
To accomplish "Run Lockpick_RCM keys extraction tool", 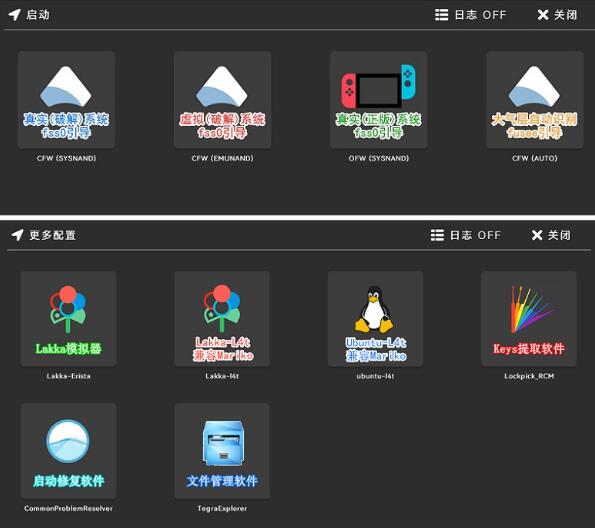I will point(529,319).
